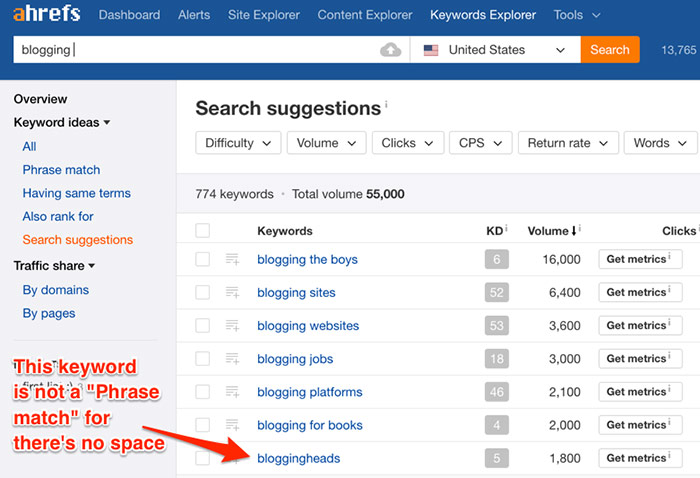
Task: Click the KD badge 52 for blogging sites
Action: 496,293
